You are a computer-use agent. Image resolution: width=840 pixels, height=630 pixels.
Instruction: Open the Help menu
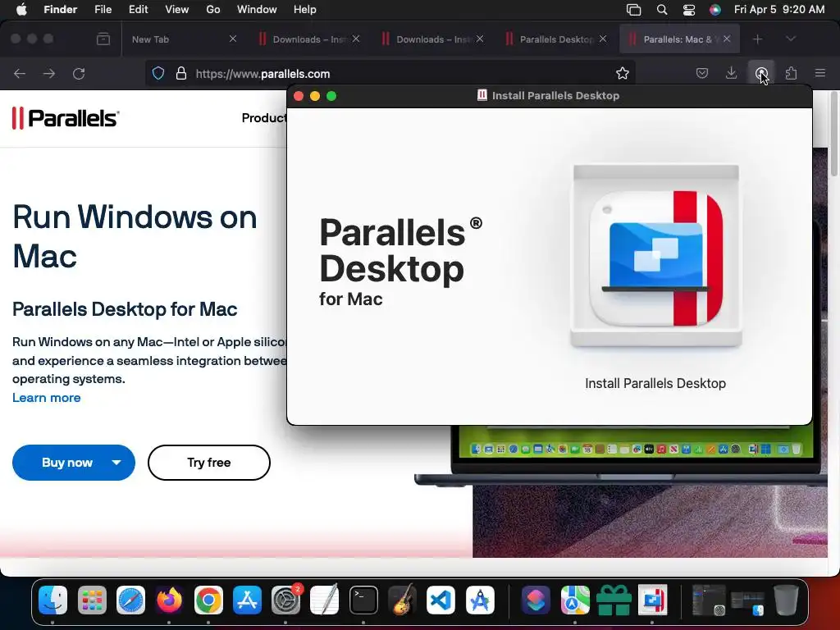pos(305,10)
